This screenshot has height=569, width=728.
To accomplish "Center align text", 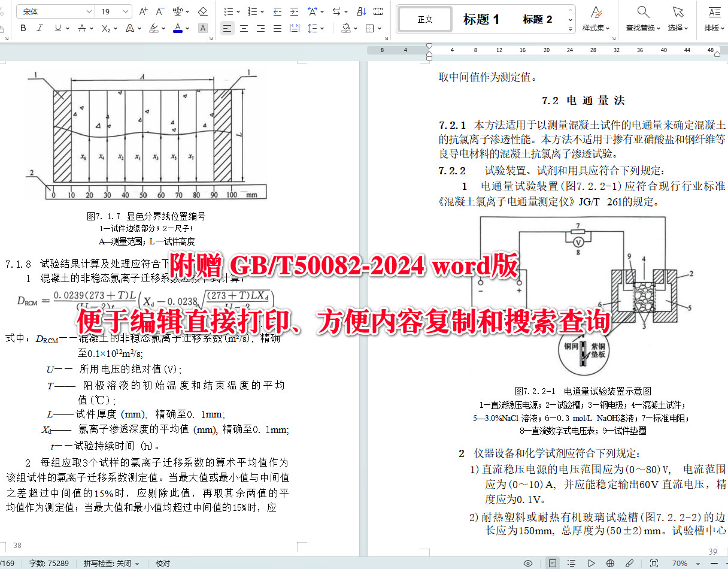I will tap(244, 28).
